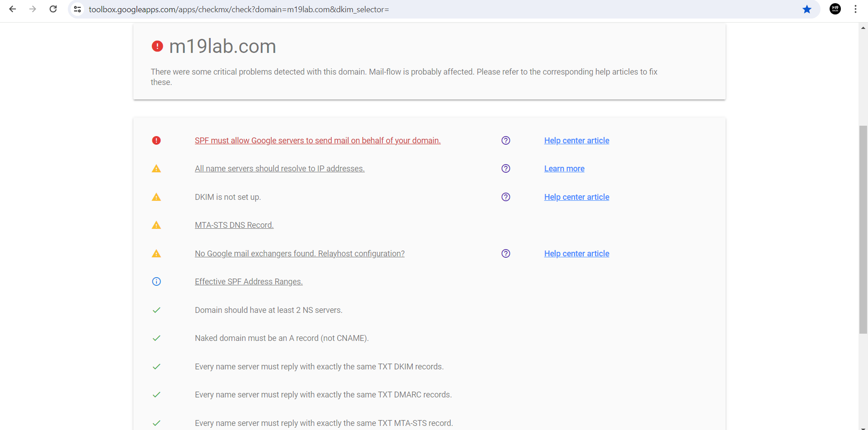Click help question icon on name servers row
Viewport: 868px width, 430px height.
point(506,169)
